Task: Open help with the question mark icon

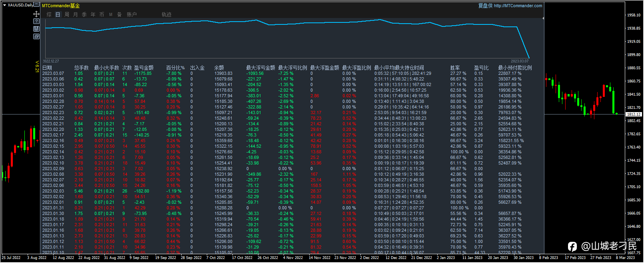Action: point(36,21)
